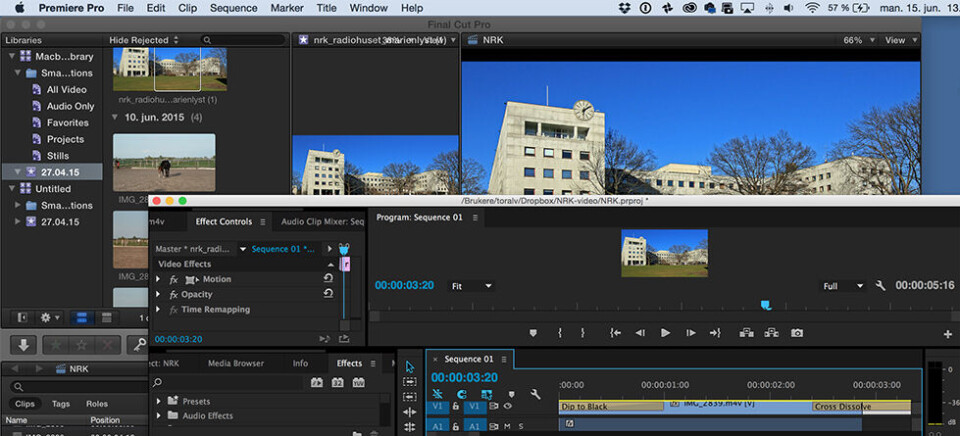Step back one frame in Program monitor

tap(640, 333)
